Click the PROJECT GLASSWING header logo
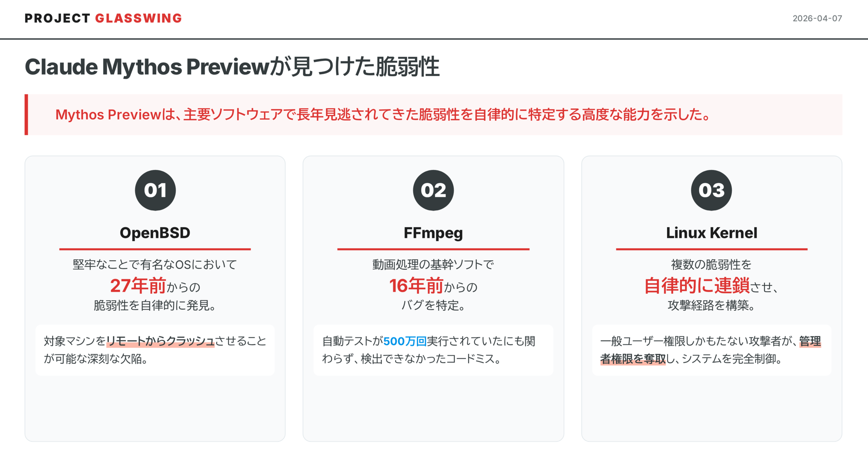This screenshot has height=452, width=868. click(x=103, y=18)
